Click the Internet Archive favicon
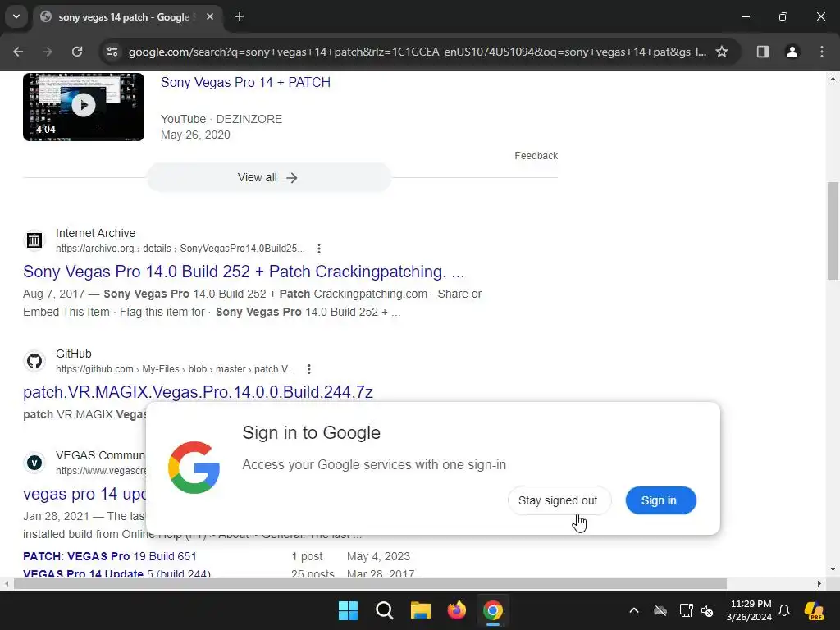The height and width of the screenshot is (630, 840). (x=34, y=240)
